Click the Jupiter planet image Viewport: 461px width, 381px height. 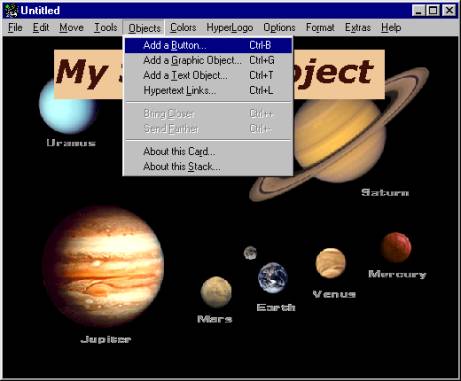pos(103,267)
